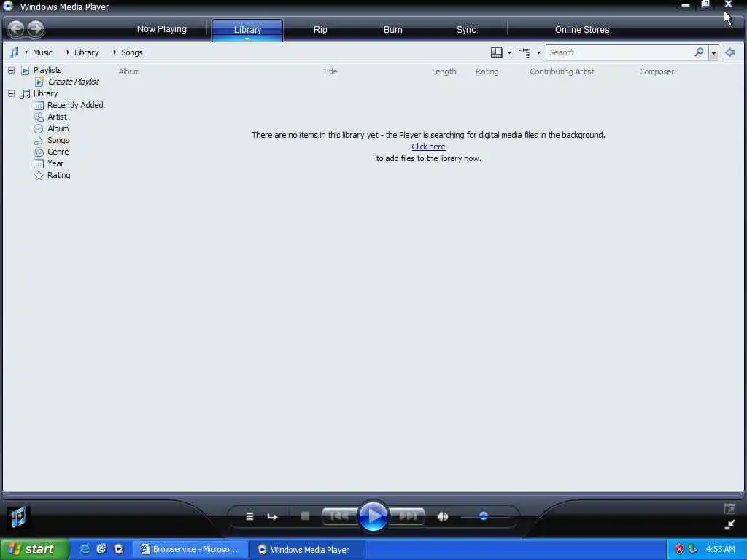Screen dimensions: 747x560
Task: Sort by the Composer column header
Action: (656, 71)
